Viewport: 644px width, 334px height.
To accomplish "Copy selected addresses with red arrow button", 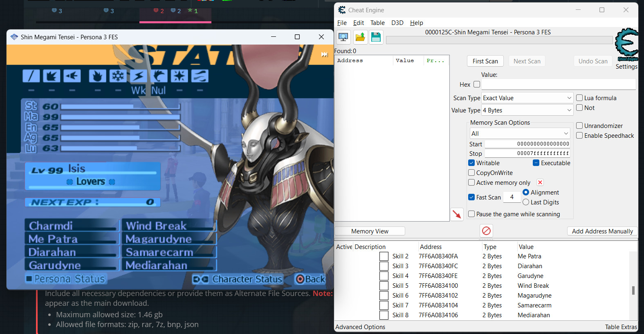I will click(457, 214).
